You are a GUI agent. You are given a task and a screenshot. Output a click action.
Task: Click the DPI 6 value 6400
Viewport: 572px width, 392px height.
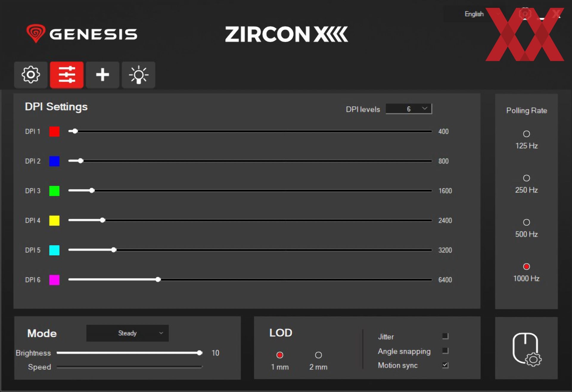pos(445,280)
